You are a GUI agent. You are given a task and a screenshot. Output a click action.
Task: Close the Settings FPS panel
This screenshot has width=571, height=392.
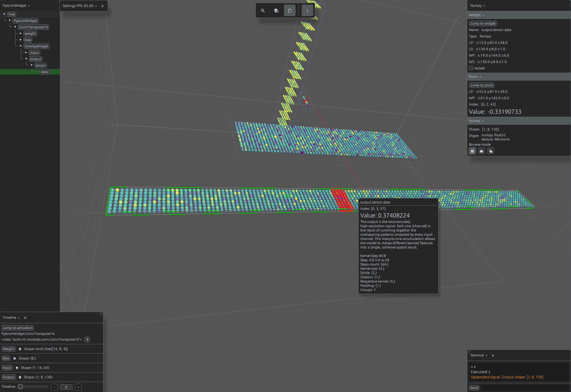click(103, 6)
